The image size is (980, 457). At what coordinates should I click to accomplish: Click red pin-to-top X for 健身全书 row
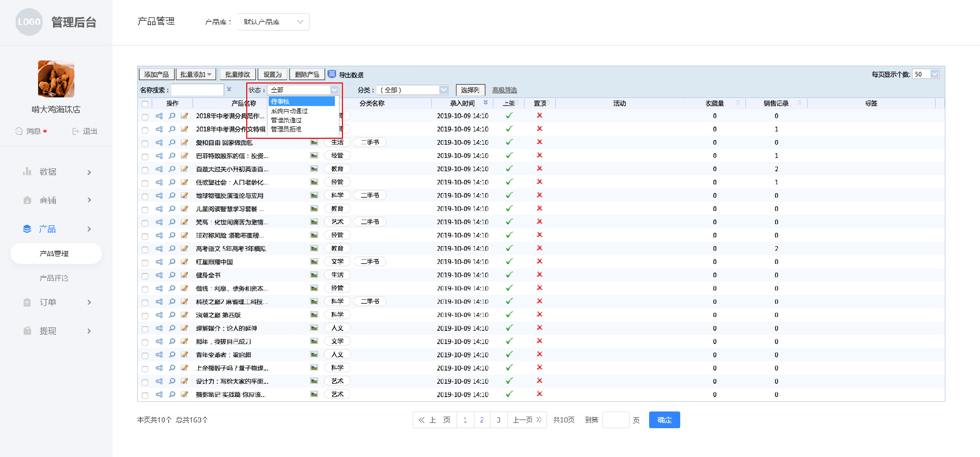pos(540,274)
